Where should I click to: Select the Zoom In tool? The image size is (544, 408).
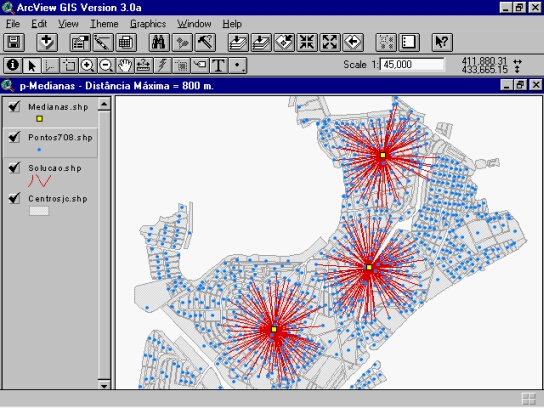click(87, 65)
